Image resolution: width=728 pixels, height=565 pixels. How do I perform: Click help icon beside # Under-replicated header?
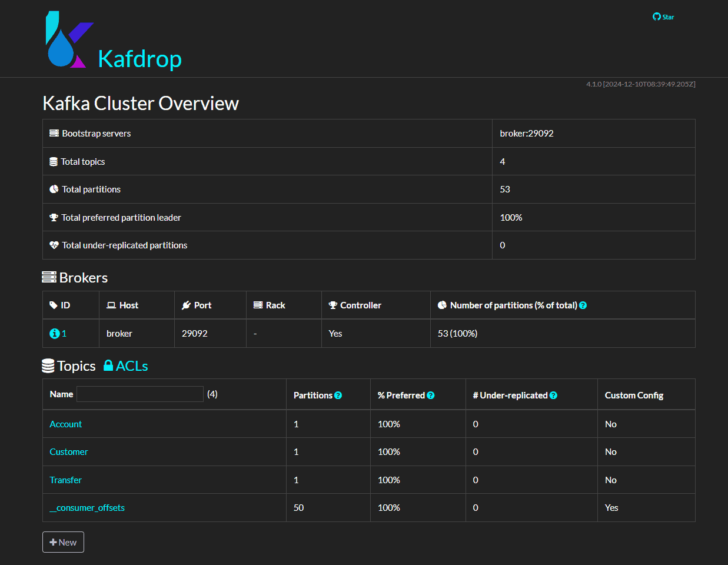[x=553, y=395]
